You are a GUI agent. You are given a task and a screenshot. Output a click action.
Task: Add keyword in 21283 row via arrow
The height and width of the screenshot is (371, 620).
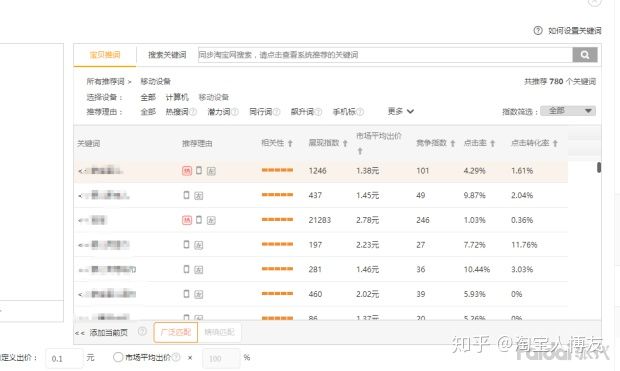(x=83, y=220)
